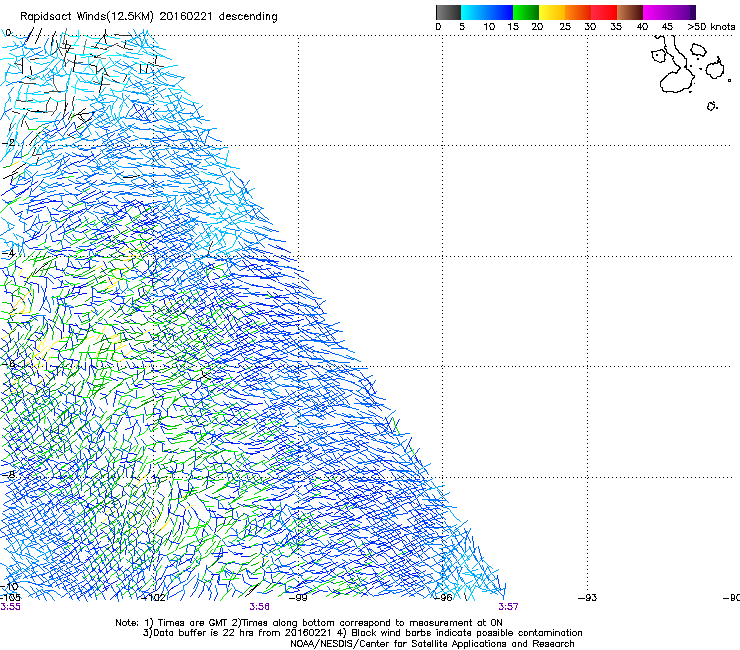The width and height of the screenshot is (740, 650).
Task: Click the "-102" longitude label
Action: [153, 598]
